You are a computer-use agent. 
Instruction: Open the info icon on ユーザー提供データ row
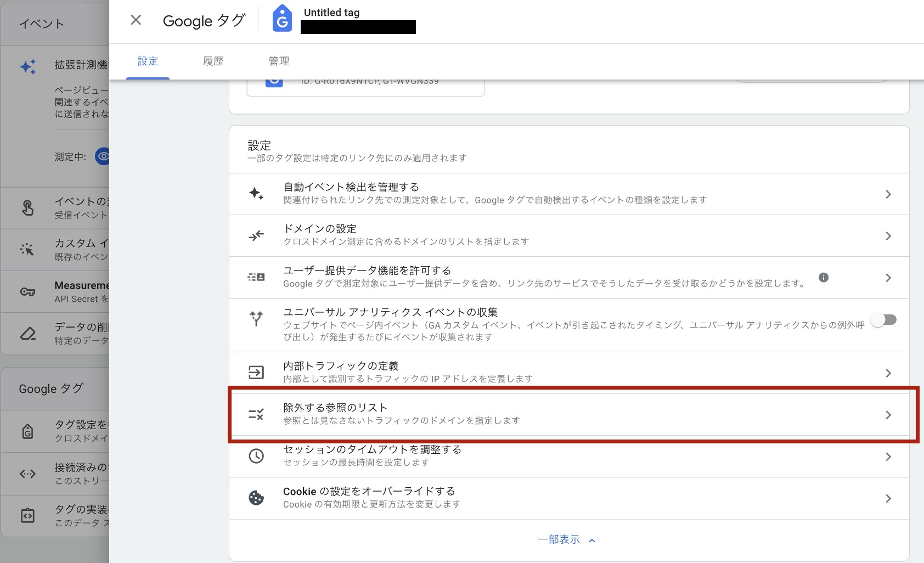tap(824, 277)
